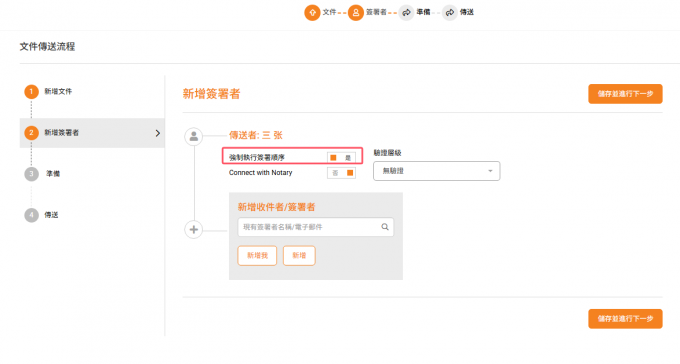Click the 新增我 button
The height and width of the screenshot is (364, 680).
tap(257, 256)
